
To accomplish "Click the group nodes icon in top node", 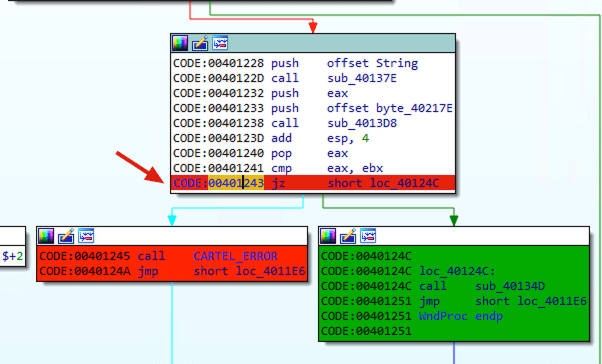I will click(220, 43).
